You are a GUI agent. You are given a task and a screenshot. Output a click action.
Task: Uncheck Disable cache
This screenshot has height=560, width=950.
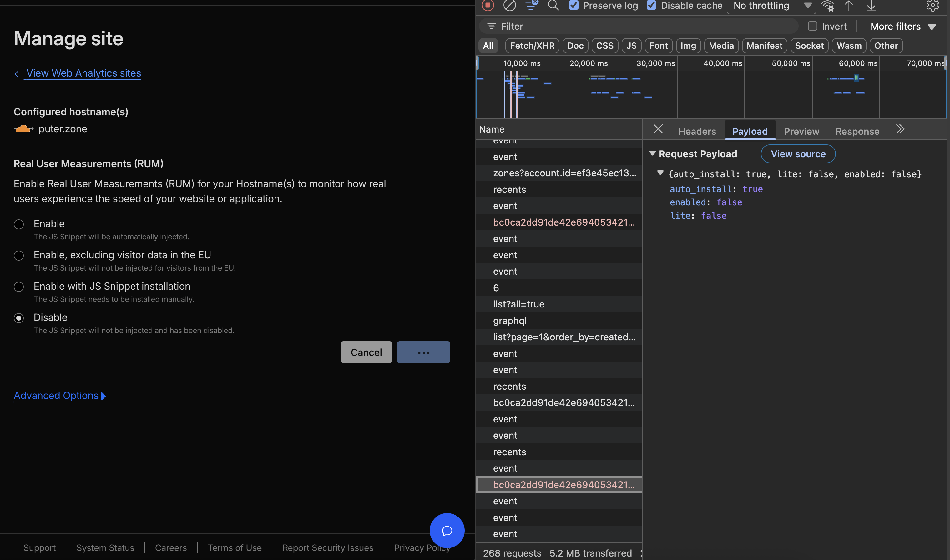click(652, 5)
